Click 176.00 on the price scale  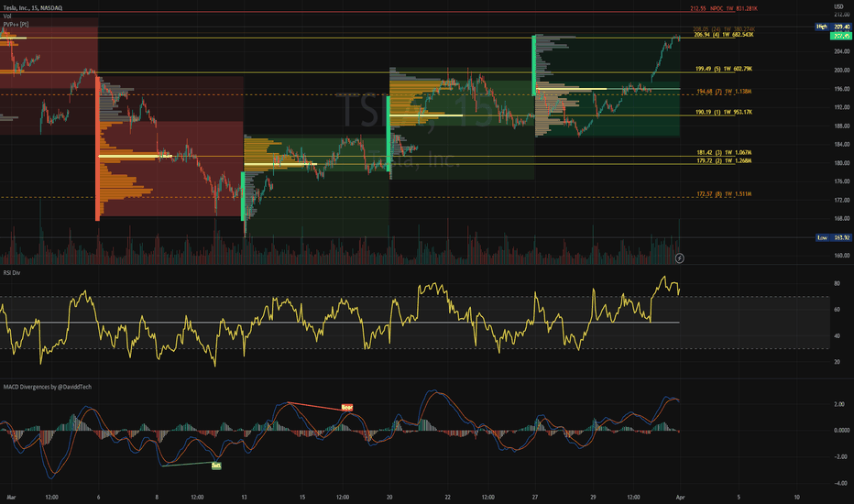841,181
